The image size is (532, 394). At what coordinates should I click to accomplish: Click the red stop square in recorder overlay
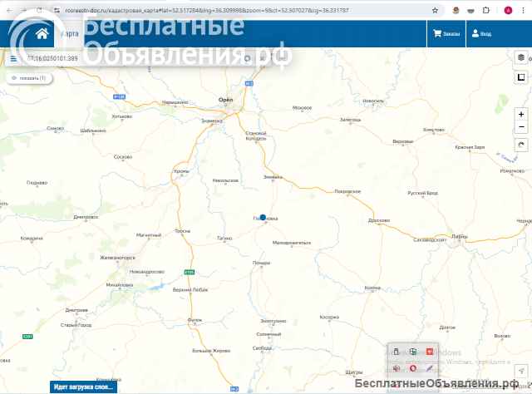click(x=430, y=352)
